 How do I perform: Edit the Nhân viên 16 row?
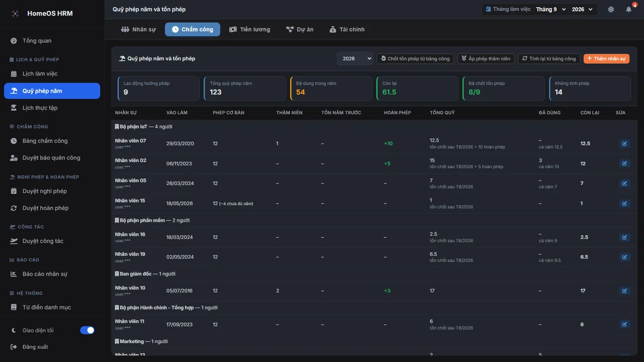tap(624, 237)
